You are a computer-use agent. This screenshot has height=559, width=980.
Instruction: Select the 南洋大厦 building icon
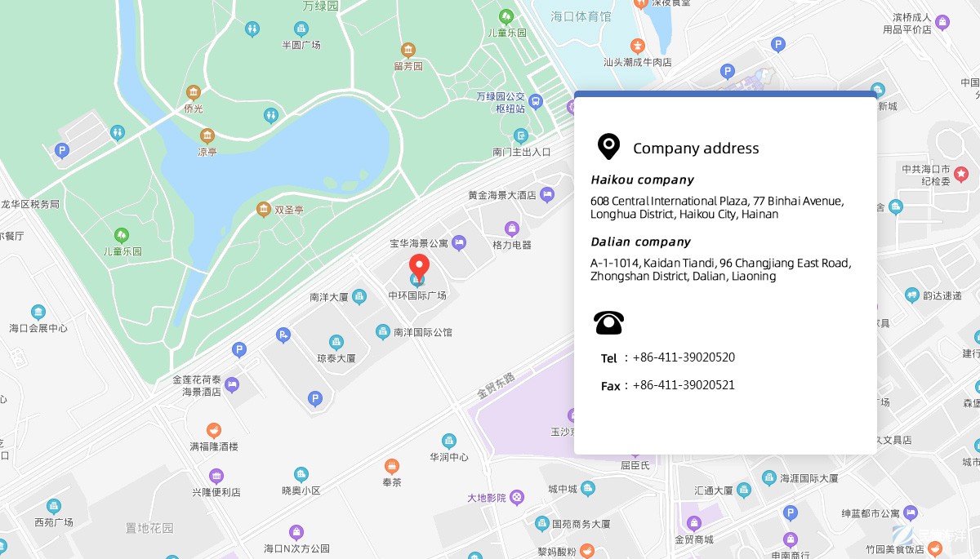(359, 296)
